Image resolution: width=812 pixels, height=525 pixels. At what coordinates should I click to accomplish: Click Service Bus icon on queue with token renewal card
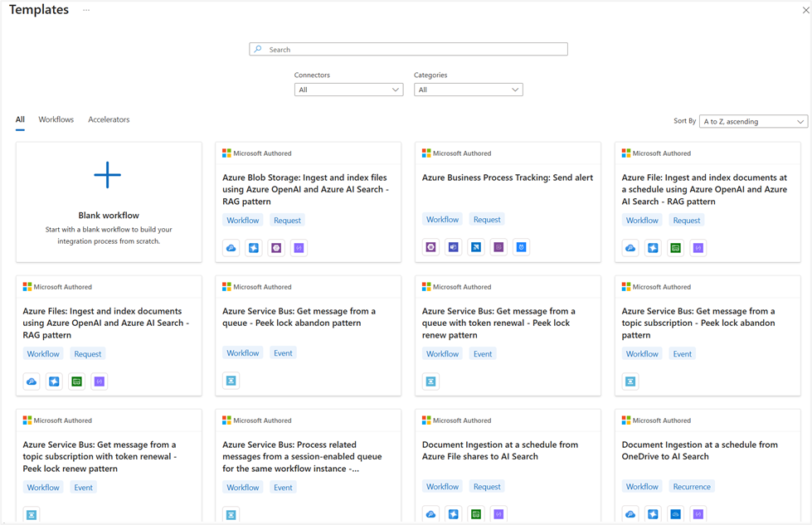(x=430, y=382)
